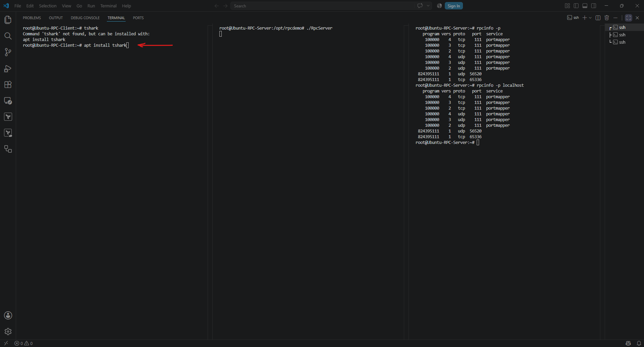Open terminal More Actions ellipsis menu
644x347 pixels.
615,18
